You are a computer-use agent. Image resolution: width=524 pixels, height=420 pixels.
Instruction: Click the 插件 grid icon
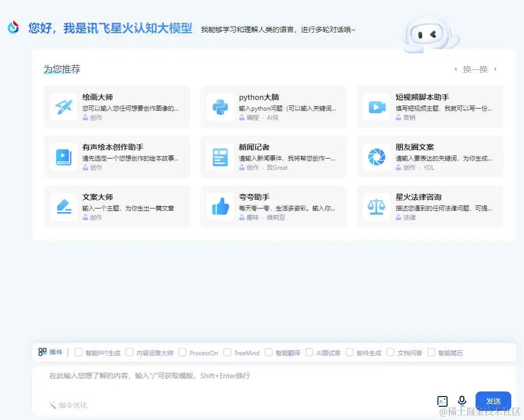point(42,352)
